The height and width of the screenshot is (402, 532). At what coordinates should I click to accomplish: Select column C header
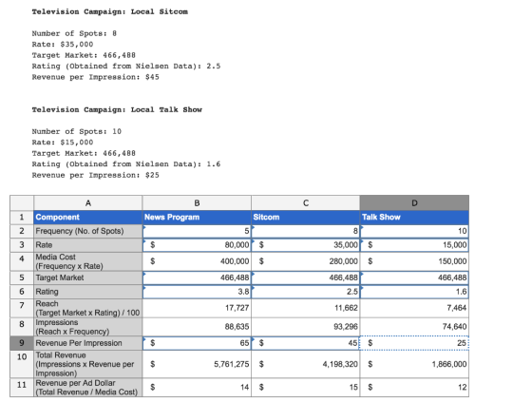pos(306,202)
